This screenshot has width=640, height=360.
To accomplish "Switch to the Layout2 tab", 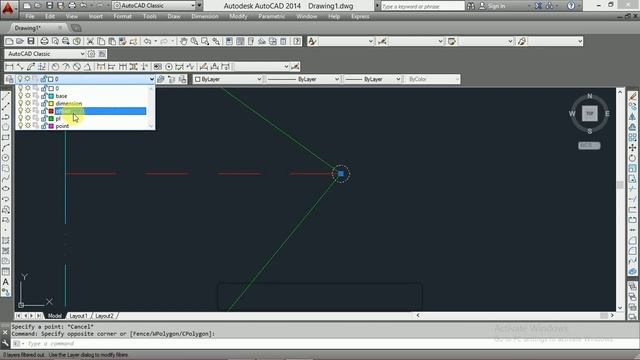I will click(104, 316).
